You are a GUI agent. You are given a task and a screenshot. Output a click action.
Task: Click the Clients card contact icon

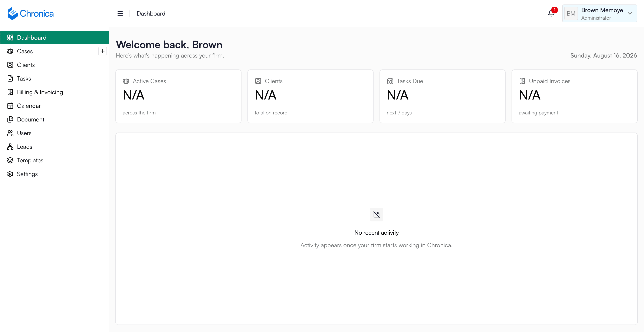[258, 81]
